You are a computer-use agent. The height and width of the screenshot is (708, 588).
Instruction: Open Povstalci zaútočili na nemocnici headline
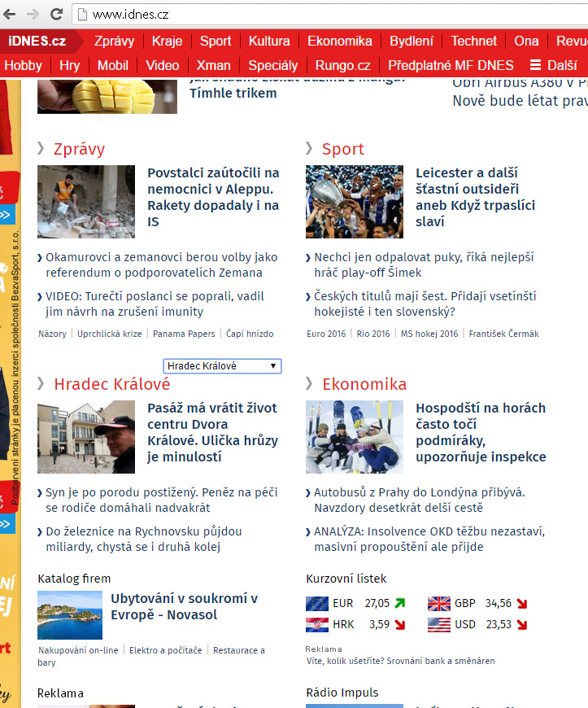click(213, 197)
